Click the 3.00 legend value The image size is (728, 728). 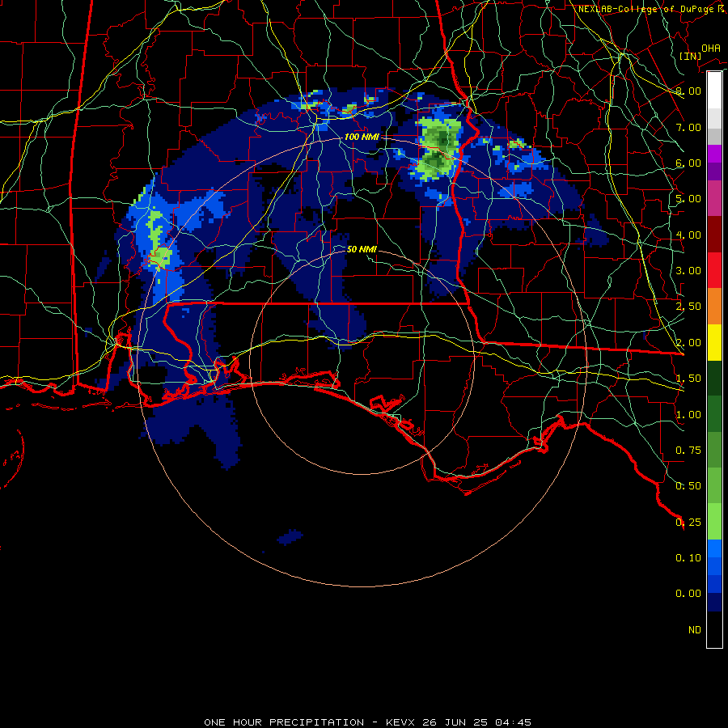tap(688, 271)
